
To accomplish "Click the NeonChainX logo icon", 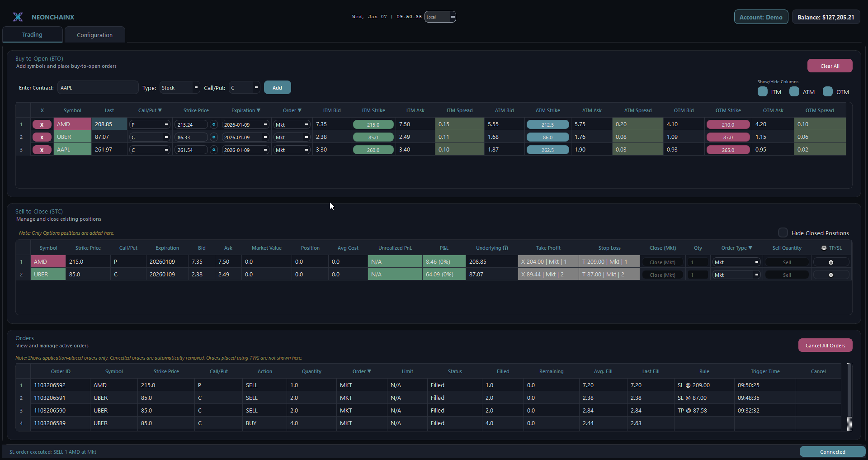I will click(18, 17).
